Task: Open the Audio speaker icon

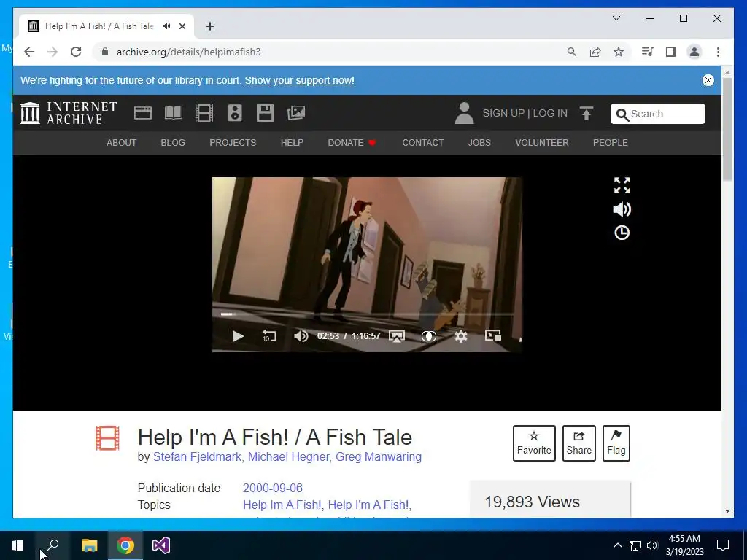Action: pos(235,113)
